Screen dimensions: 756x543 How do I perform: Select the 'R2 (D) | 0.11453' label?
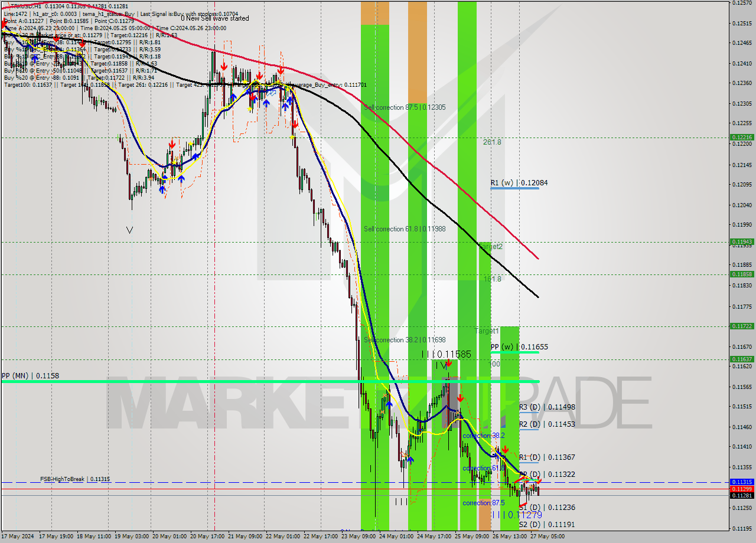[547, 424]
